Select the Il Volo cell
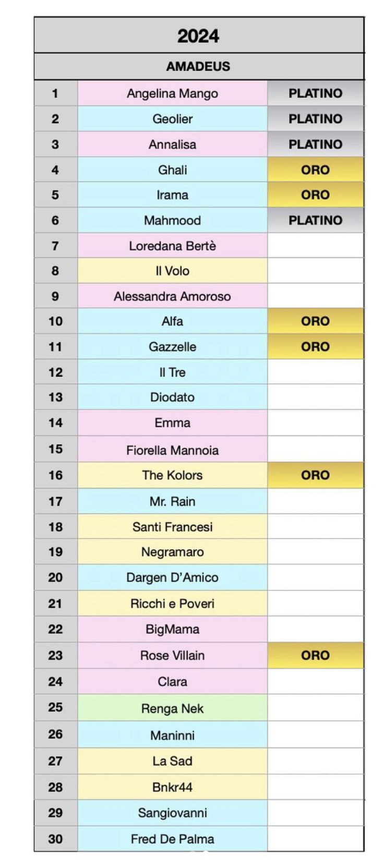 (x=173, y=271)
